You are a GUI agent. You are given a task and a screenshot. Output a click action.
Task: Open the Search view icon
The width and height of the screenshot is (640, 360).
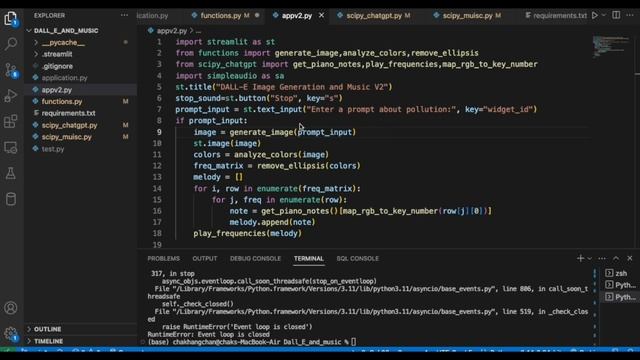11,44
